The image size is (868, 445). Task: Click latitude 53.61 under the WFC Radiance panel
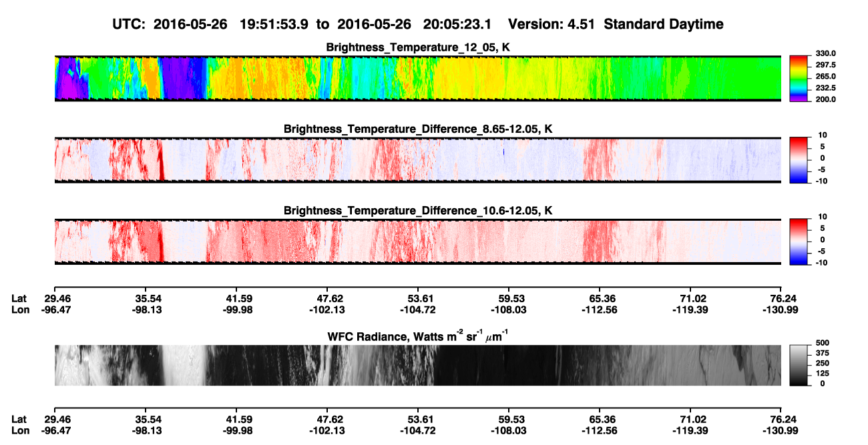(x=419, y=420)
